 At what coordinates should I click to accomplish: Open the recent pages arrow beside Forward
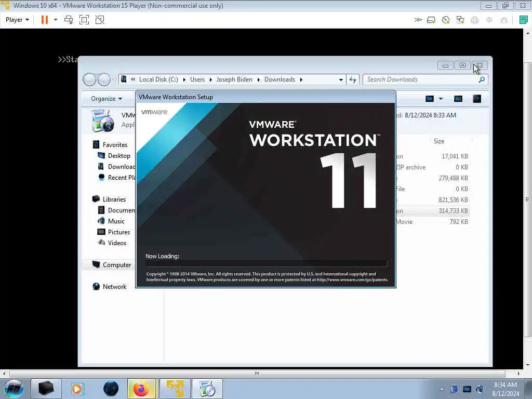click(114, 79)
